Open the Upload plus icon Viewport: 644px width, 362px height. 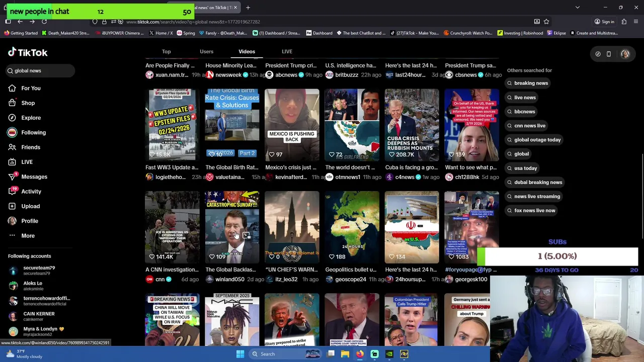(x=12, y=206)
